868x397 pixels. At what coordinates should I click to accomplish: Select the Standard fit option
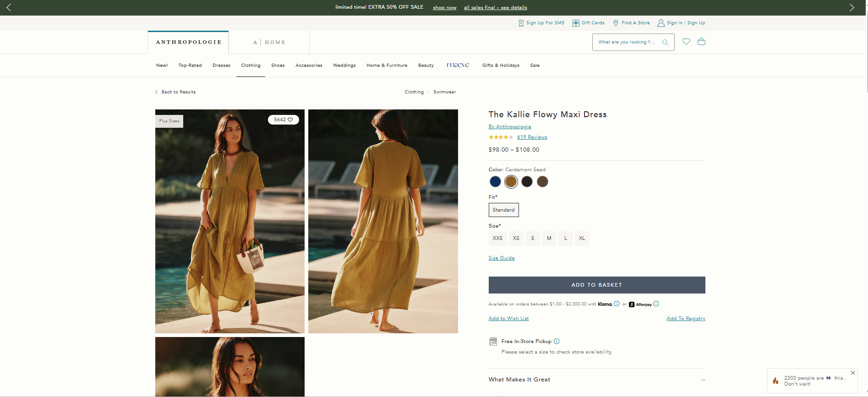coord(504,210)
